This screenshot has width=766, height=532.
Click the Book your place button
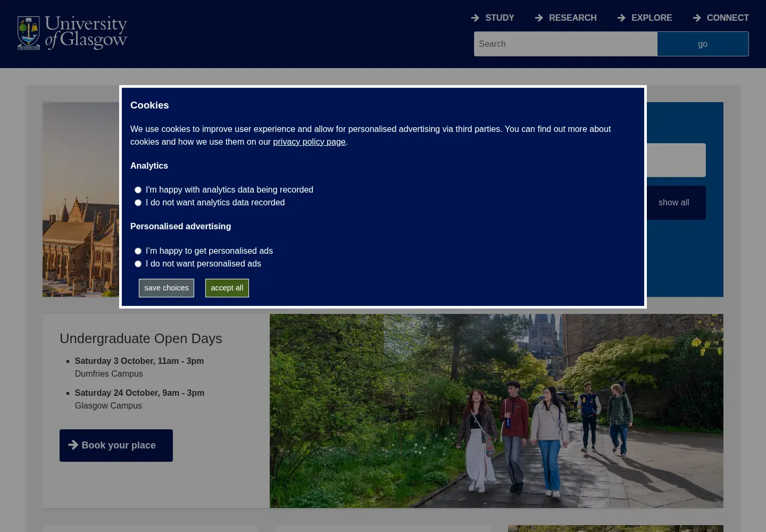116,445
